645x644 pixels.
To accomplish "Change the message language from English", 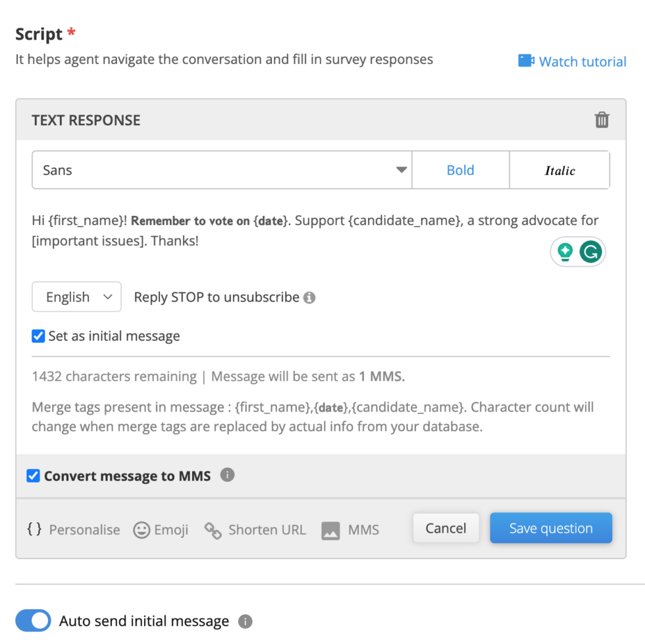I will [76, 296].
